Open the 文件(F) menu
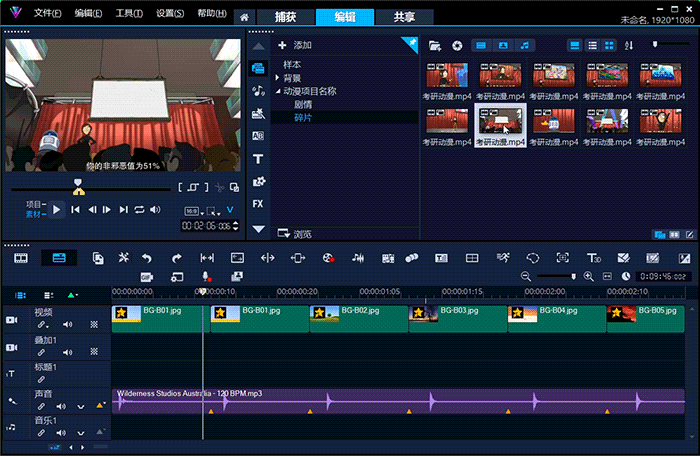The height and width of the screenshot is (456, 700). (47, 14)
